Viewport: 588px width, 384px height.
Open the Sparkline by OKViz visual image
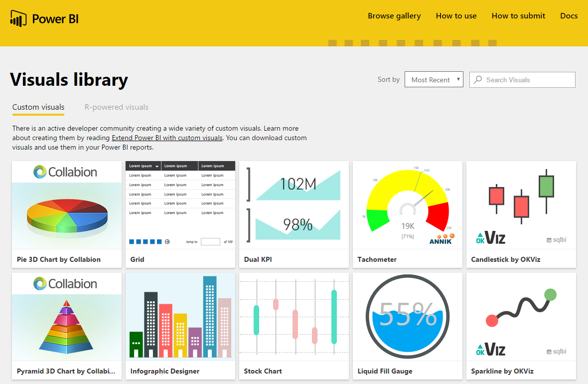coord(521,317)
